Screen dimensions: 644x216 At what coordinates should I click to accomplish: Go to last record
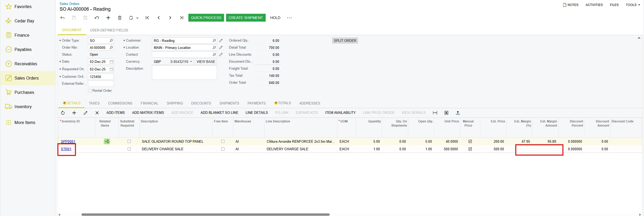pyautogui.click(x=182, y=18)
